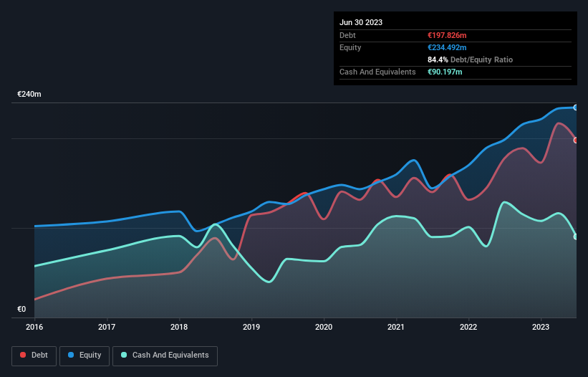Toggle Cash And Equivalents legend button
The image size is (588, 377).
pos(165,355)
